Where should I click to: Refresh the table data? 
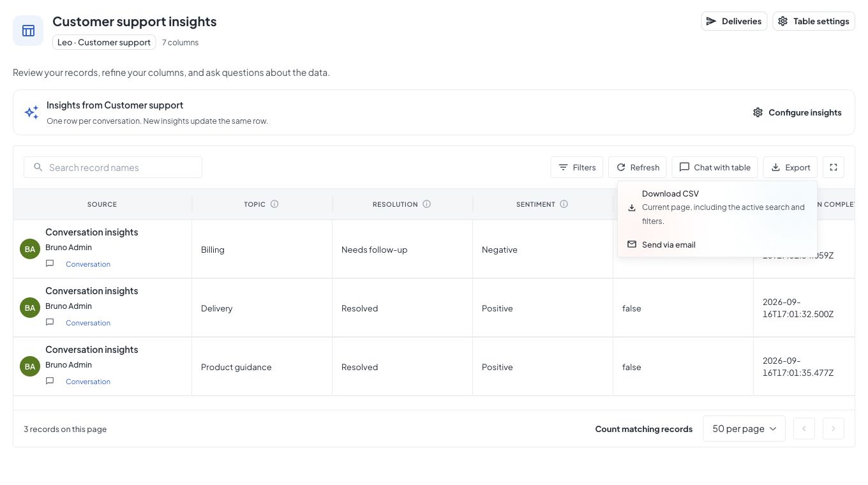638,167
